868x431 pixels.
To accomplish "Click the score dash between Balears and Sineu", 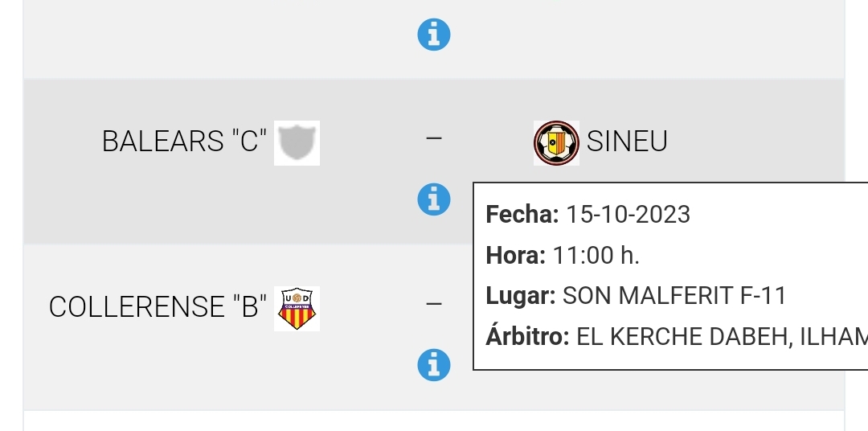I will pyautogui.click(x=434, y=138).
